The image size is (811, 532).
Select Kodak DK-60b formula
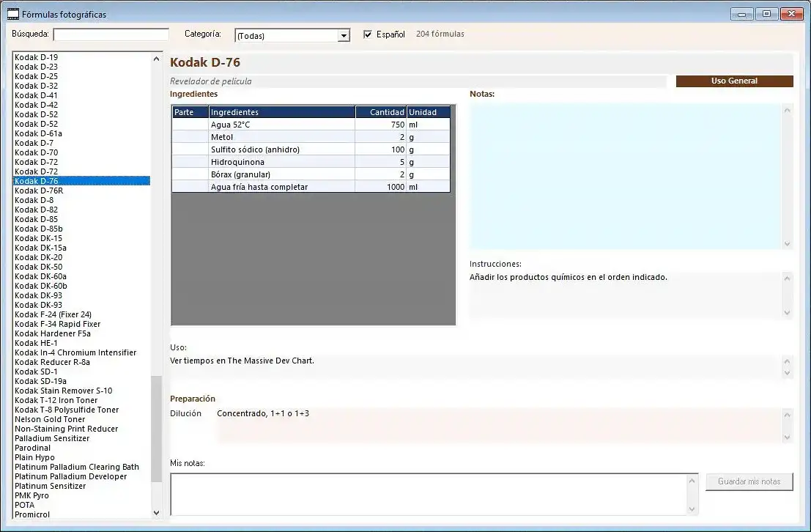(81, 286)
